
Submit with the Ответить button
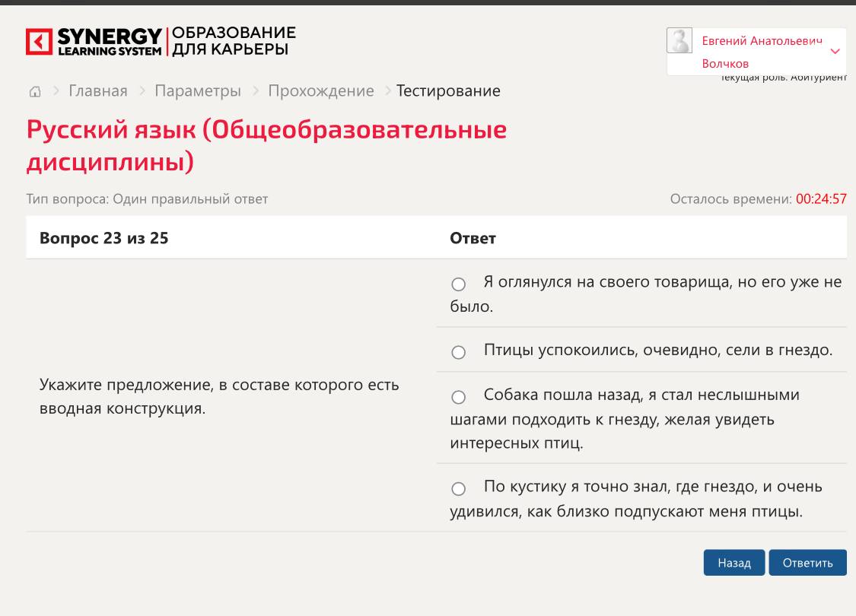click(x=807, y=563)
